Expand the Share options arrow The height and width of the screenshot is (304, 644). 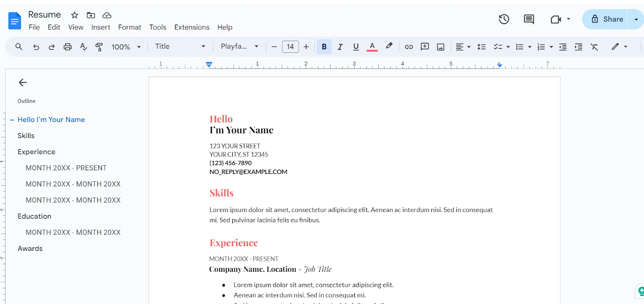pyautogui.click(x=636, y=19)
